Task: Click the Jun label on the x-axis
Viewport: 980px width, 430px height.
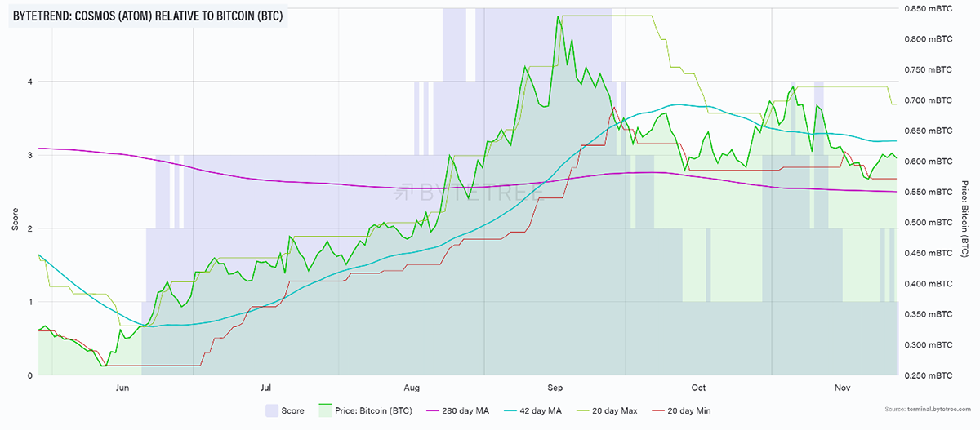Action: click(123, 388)
